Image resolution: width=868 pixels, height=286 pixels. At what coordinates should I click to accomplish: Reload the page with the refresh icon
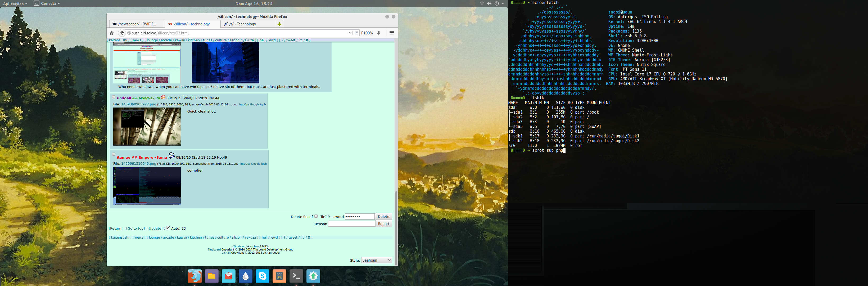point(356,33)
